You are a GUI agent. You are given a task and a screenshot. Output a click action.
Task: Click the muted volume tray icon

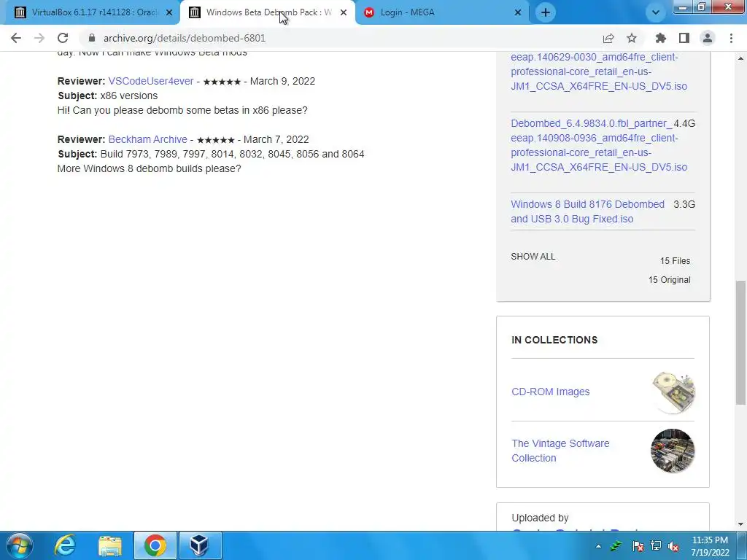tap(673, 546)
